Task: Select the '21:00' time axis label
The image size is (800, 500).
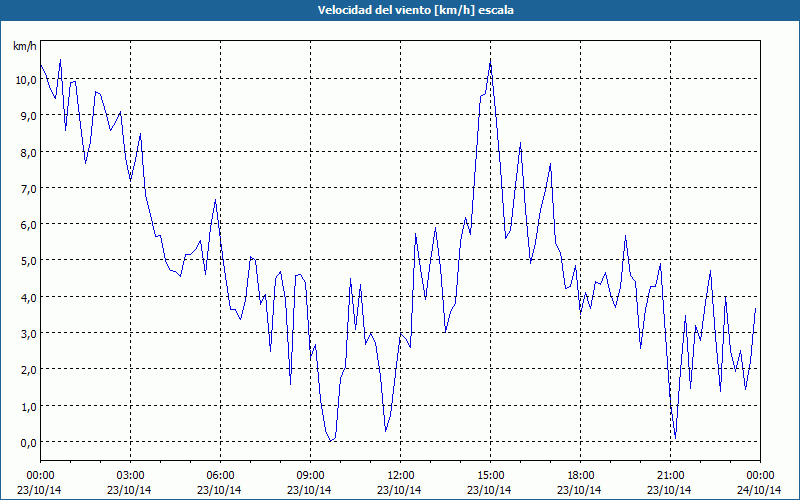Action: [x=670, y=476]
